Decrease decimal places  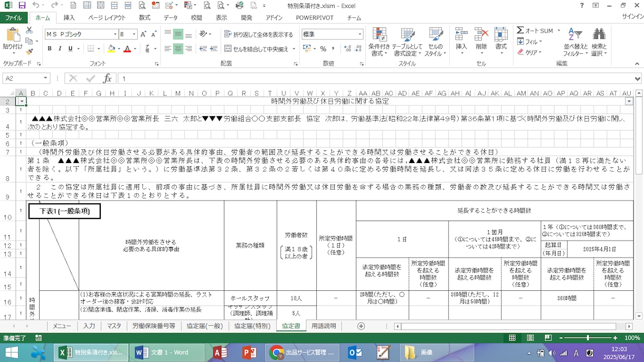tap(358, 49)
